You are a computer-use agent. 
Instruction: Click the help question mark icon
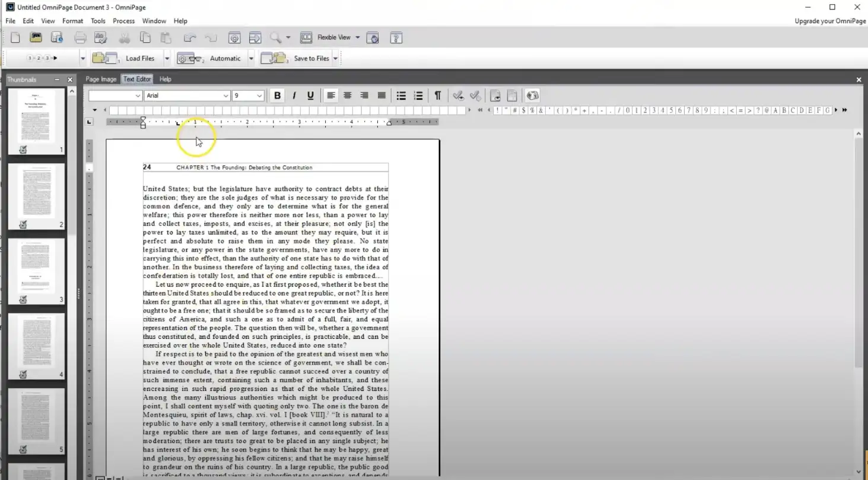pos(396,38)
